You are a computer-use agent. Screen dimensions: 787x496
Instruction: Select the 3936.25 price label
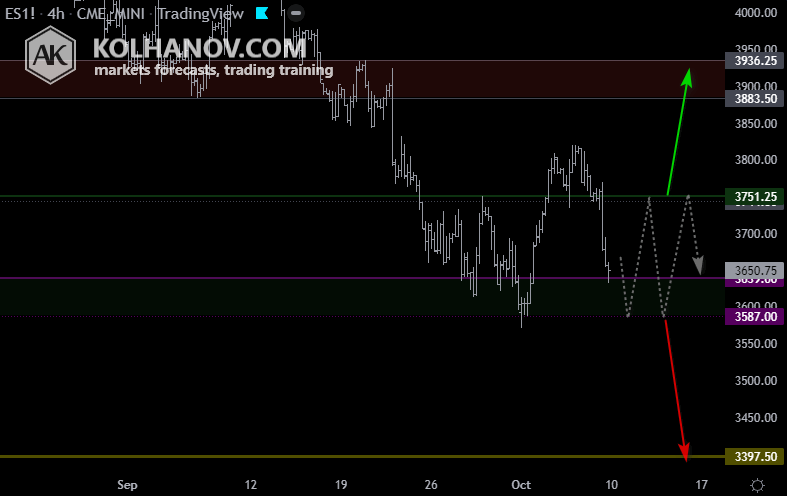tap(755, 61)
